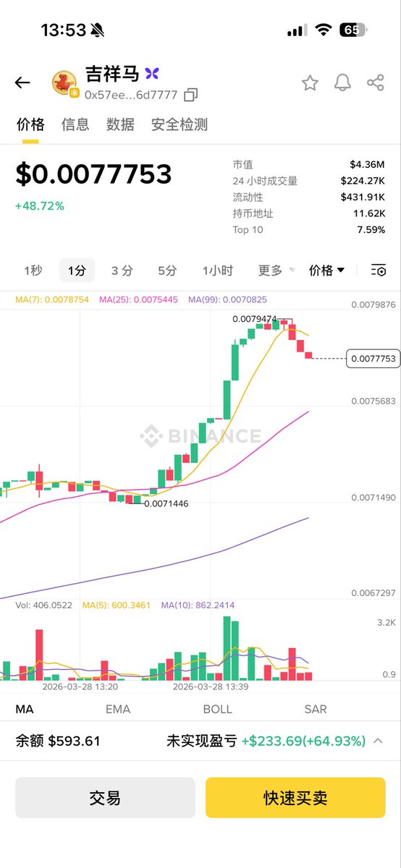Switch to the 安全检测 tab
Image resolution: width=401 pixels, height=868 pixels.
(180, 124)
